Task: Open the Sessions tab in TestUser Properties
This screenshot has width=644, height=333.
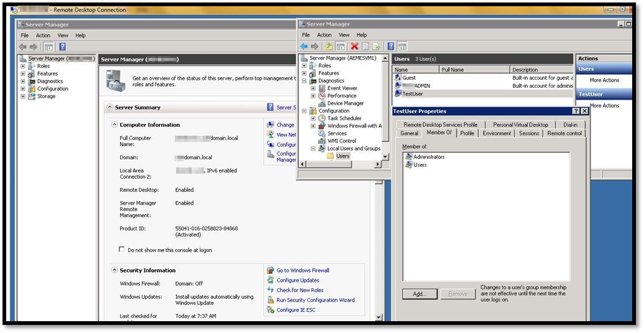Action: 529,133
